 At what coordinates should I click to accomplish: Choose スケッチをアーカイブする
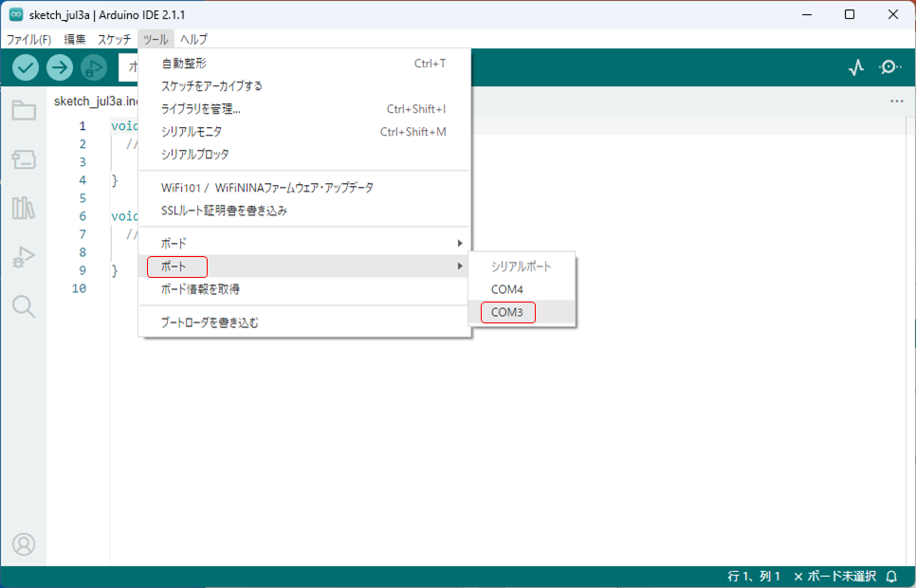pyautogui.click(x=304, y=86)
